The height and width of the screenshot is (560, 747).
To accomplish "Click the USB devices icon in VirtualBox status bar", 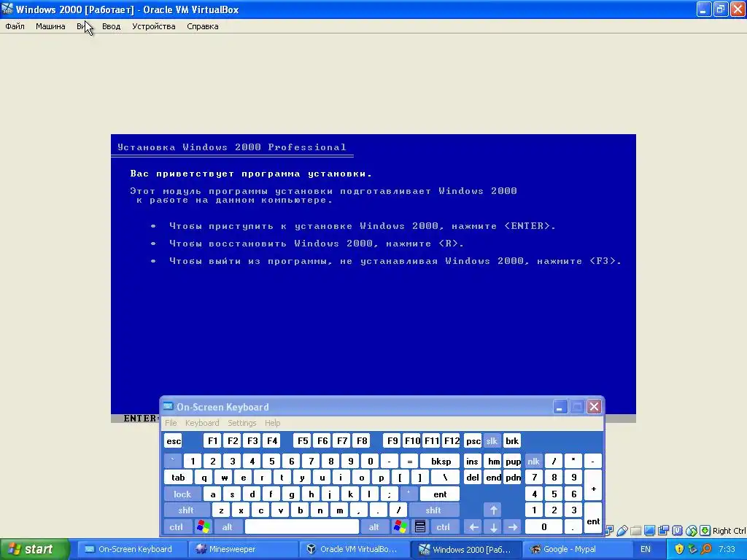I will [622, 531].
